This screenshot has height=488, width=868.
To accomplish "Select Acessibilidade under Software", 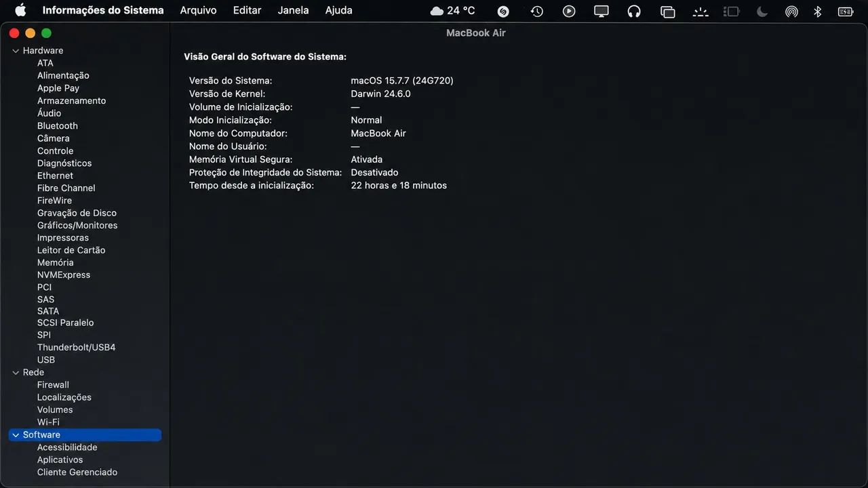I will [x=67, y=447].
